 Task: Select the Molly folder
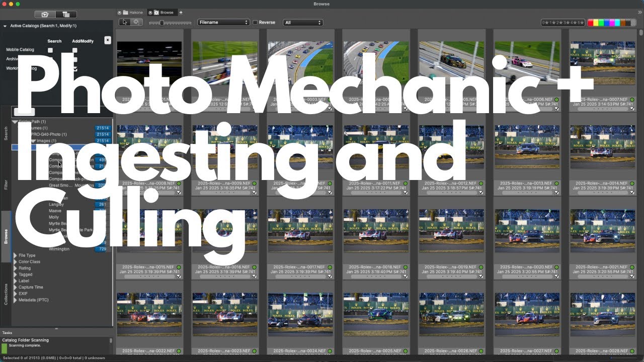[54, 217]
